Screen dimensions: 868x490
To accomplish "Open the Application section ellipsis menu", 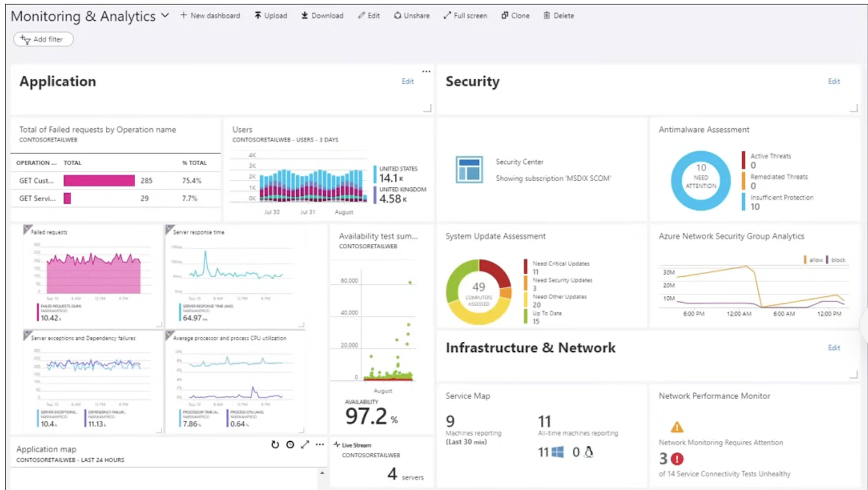I will click(426, 71).
